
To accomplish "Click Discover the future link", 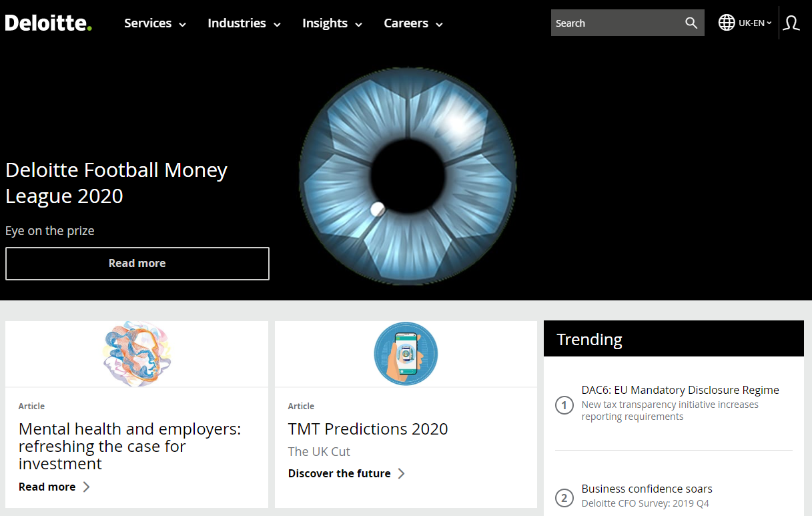I will 340,473.
